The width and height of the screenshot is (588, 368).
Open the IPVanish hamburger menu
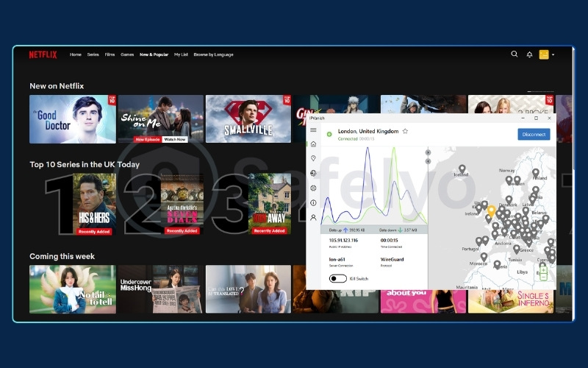coord(313,130)
